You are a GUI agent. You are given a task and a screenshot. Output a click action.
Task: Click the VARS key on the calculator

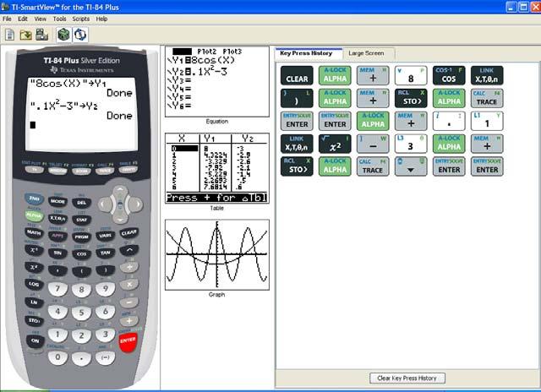pos(105,236)
